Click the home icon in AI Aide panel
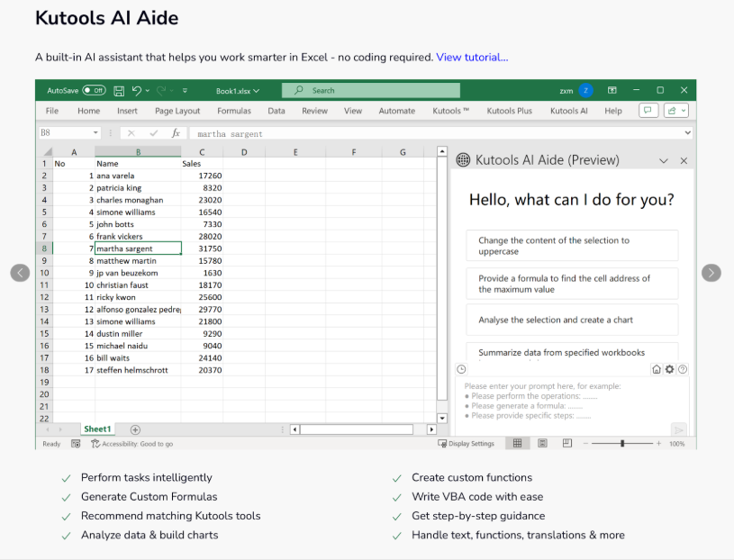Screen dimensions: 734x560 point(658,368)
